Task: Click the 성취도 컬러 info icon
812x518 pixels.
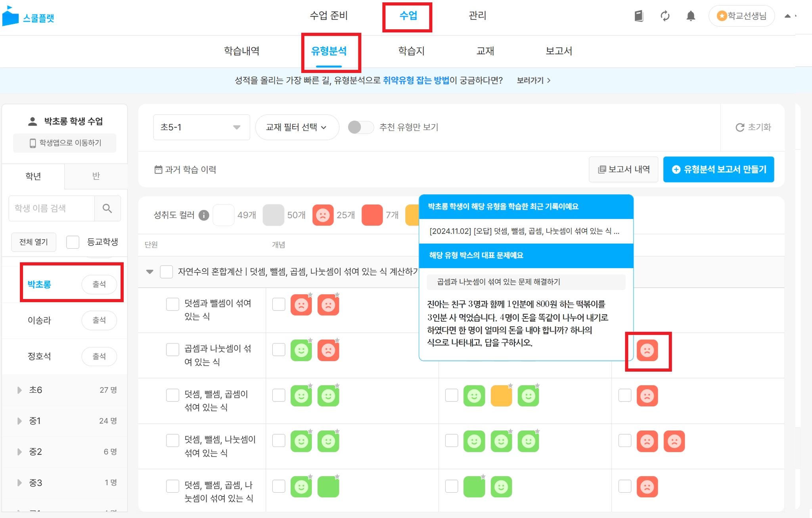Action: pyautogui.click(x=204, y=215)
